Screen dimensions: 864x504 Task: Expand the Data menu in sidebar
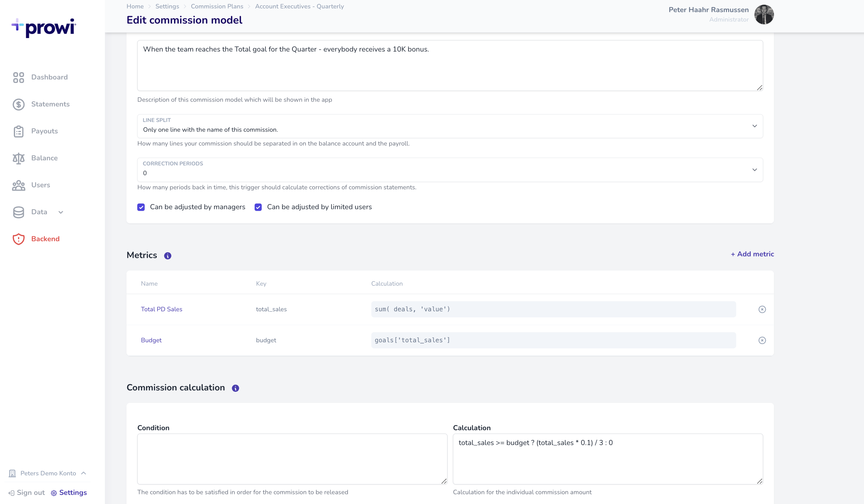39,212
